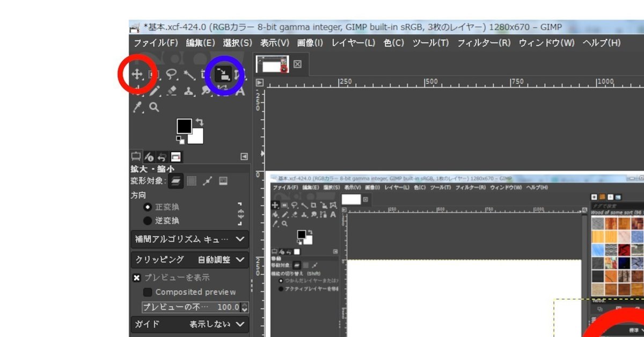Image resolution: width=644 pixels, height=337 pixels.
Task: Expand the ガイド 表示しない dropdown
Action: [188, 324]
